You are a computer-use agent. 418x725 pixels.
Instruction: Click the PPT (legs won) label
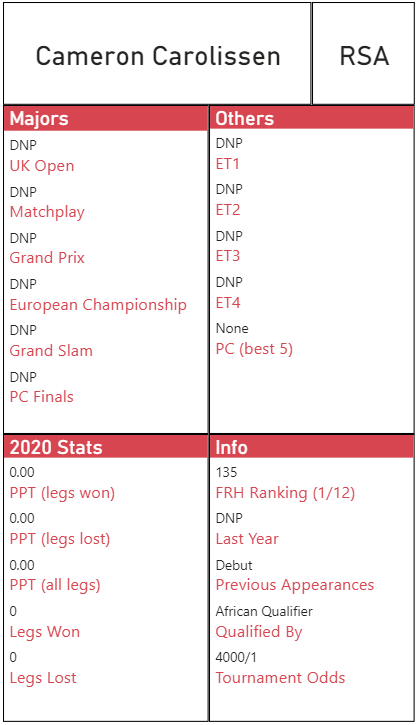tap(62, 493)
